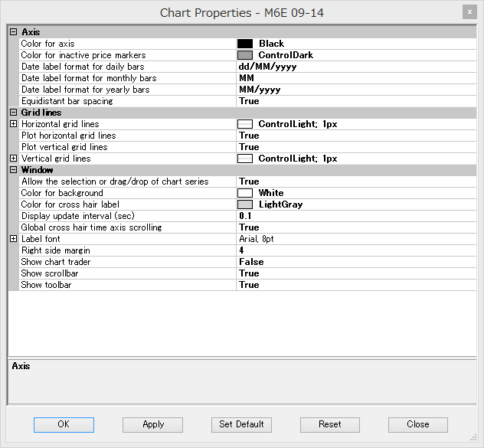
Task: Click the ControlDark inactive price markers swatch
Action: pyautogui.click(x=245, y=55)
